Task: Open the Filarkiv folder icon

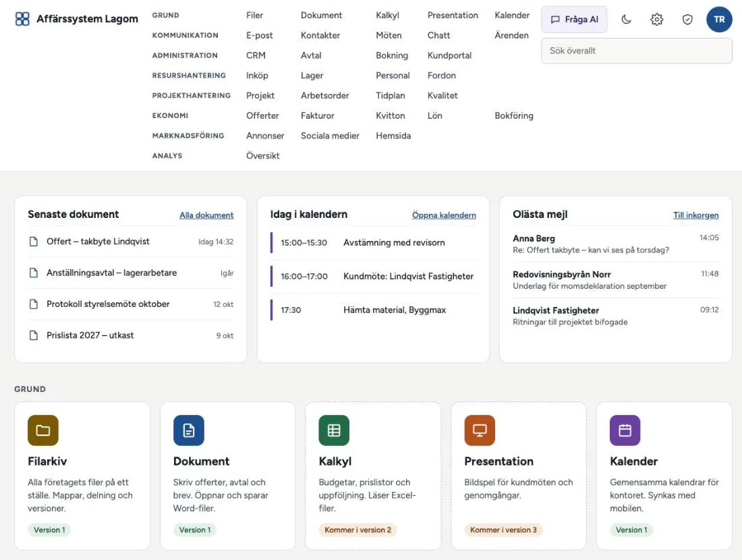Action: pos(43,430)
